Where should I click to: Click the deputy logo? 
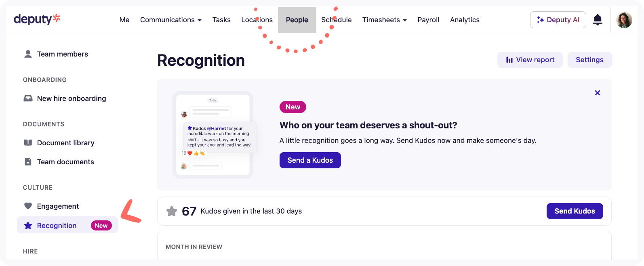tap(37, 19)
